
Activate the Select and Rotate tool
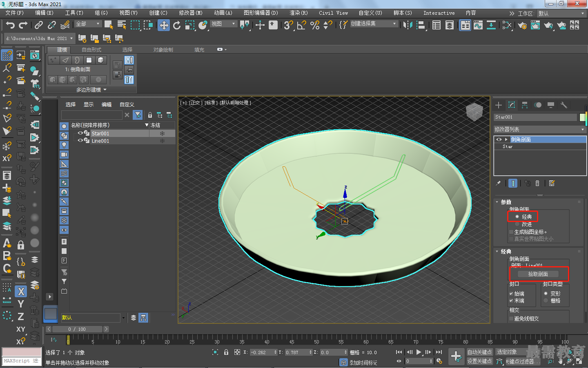[x=177, y=25]
